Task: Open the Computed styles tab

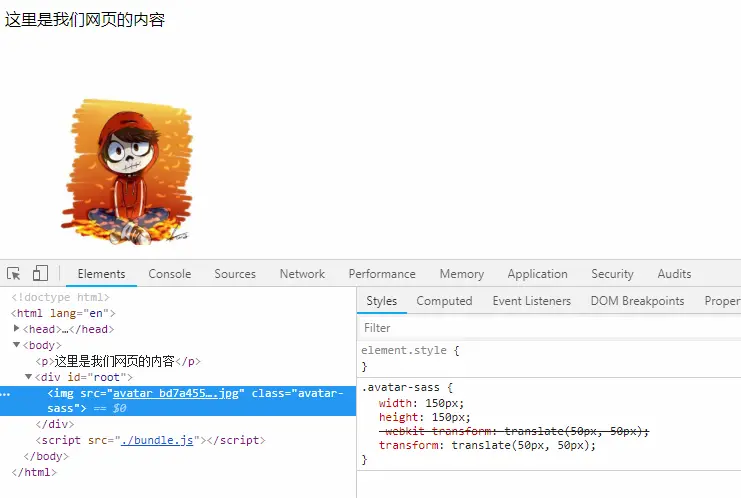Action: pyautogui.click(x=444, y=301)
